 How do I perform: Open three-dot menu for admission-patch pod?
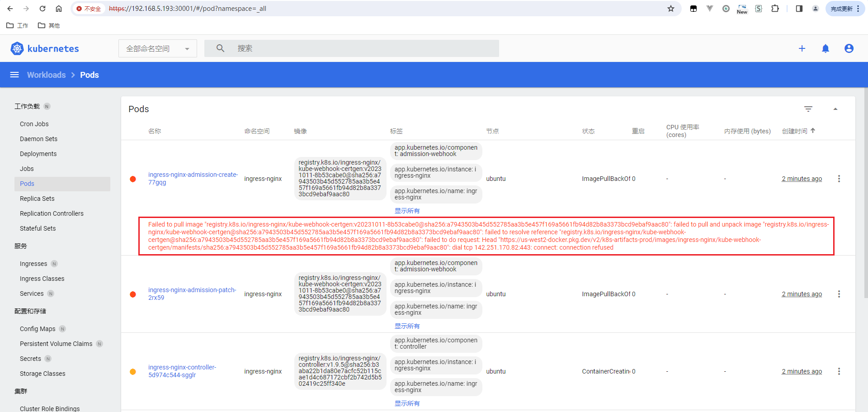(839, 294)
